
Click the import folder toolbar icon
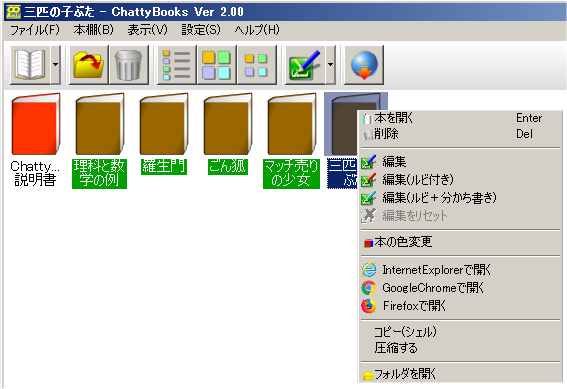point(89,65)
